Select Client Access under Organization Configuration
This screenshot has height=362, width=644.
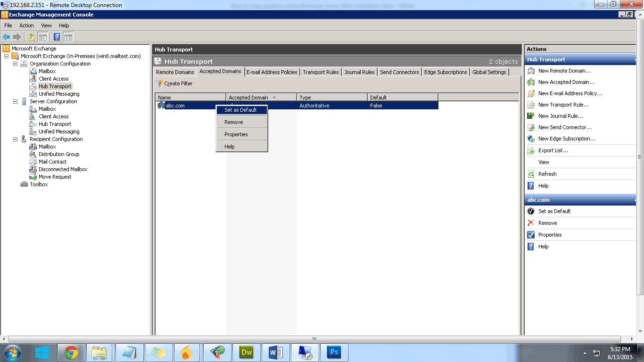53,79
